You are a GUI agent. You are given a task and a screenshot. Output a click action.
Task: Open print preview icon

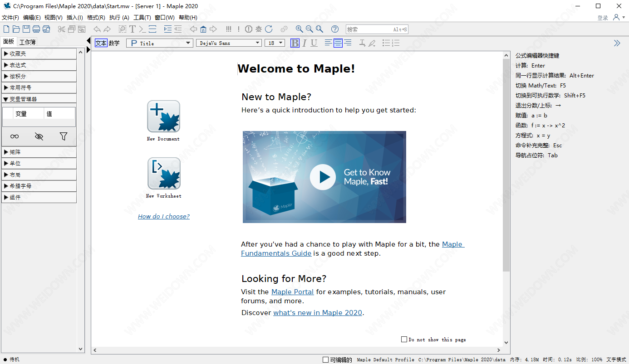point(46,29)
